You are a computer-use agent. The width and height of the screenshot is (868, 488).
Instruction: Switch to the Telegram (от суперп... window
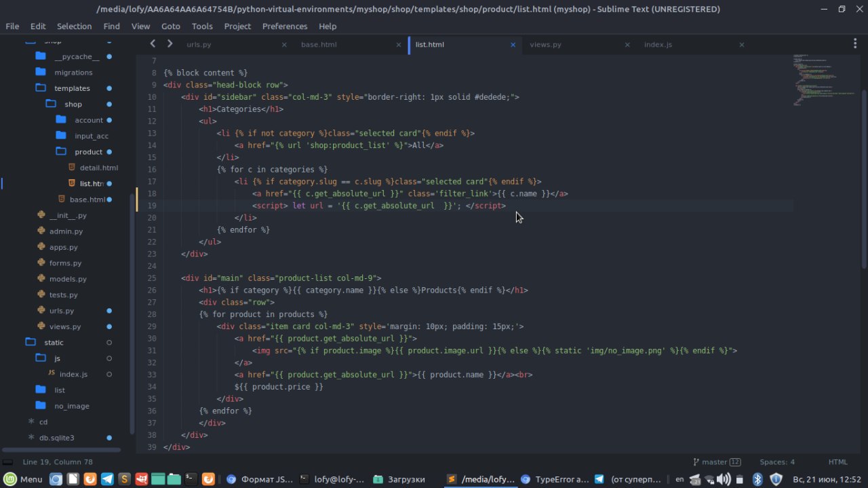(x=627, y=479)
